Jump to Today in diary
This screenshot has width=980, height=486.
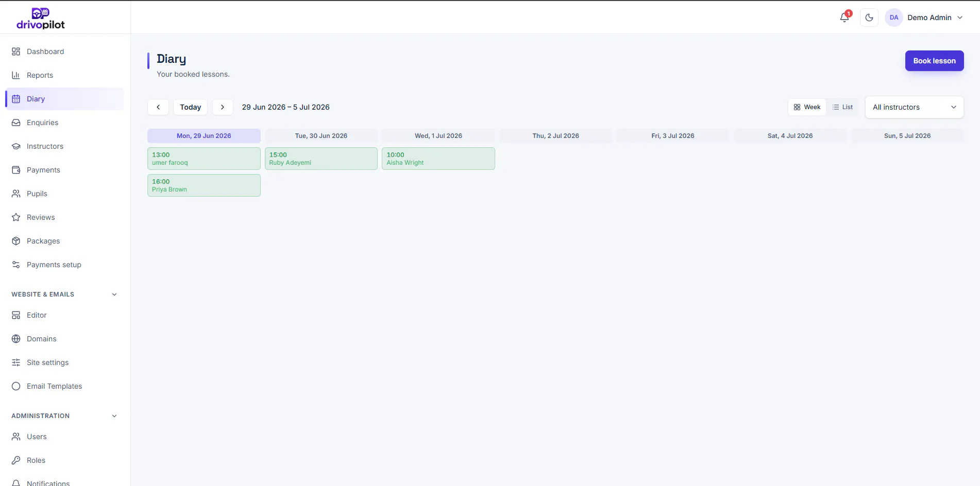(191, 107)
